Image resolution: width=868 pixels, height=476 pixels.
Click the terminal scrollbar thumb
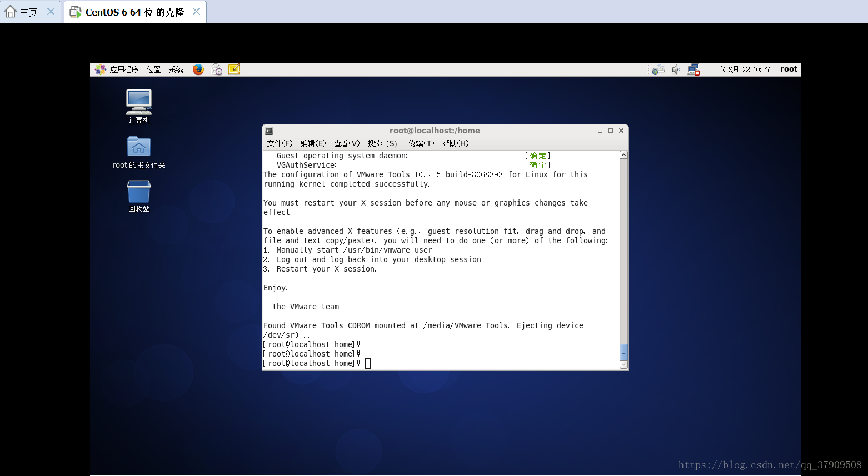click(623, 352)
